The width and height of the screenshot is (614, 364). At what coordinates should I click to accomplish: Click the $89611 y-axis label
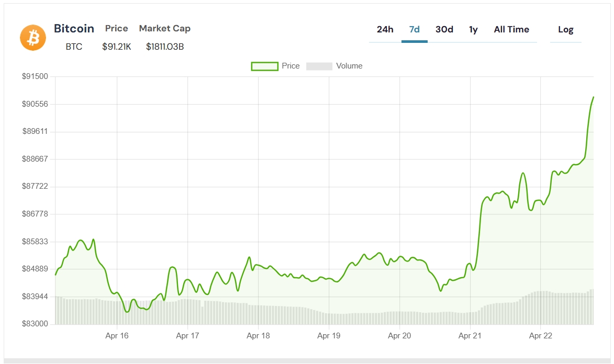click(x=35, y=131)
